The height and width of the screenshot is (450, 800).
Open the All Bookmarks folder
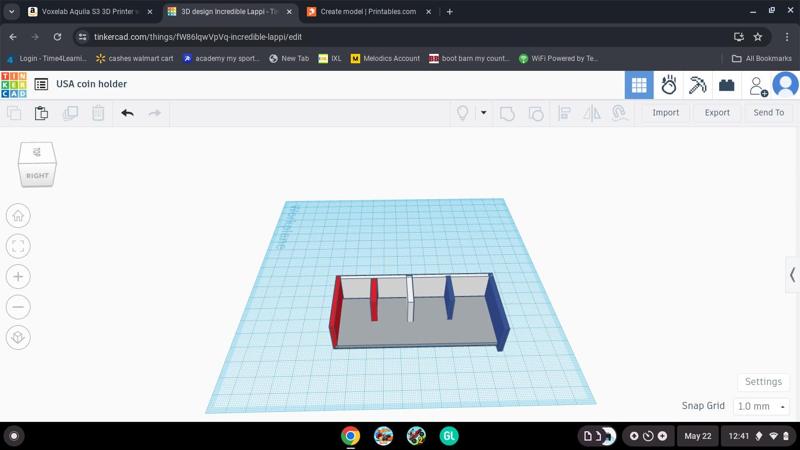coord(762,59)
